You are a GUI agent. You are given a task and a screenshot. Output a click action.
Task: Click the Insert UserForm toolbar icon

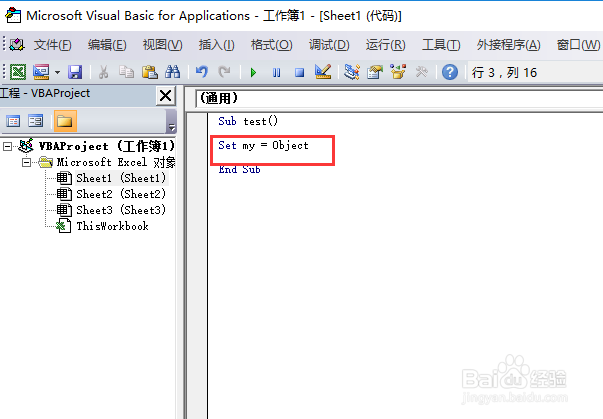coord(41,72)
